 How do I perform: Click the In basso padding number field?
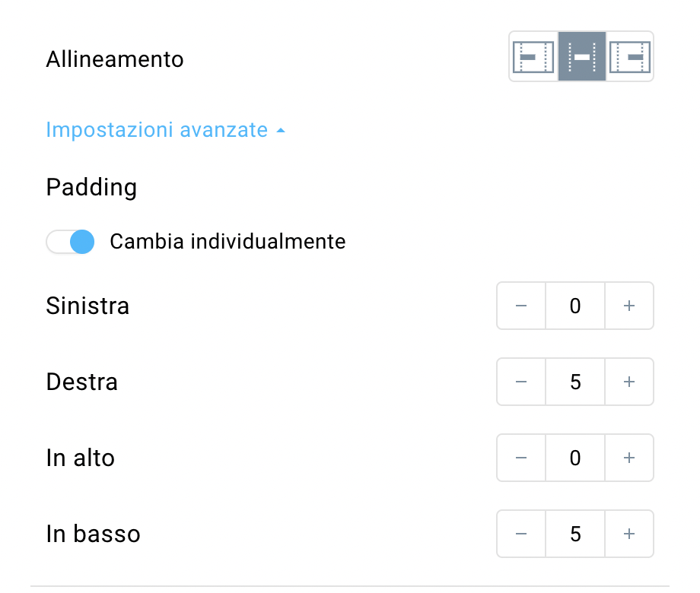pyautogui.click(x=575, y=534)
